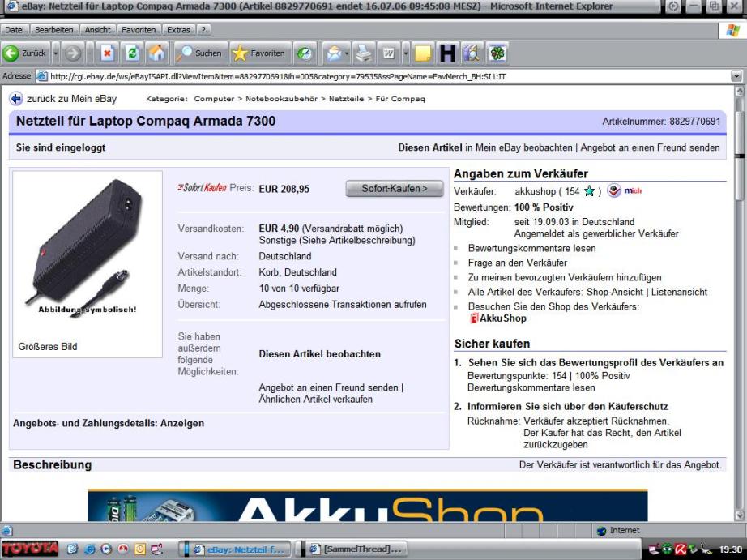The height and width of the screenshot is (560, 747).
Task: Click the 19:30 clock in the system tray
Action: (730, 549)
